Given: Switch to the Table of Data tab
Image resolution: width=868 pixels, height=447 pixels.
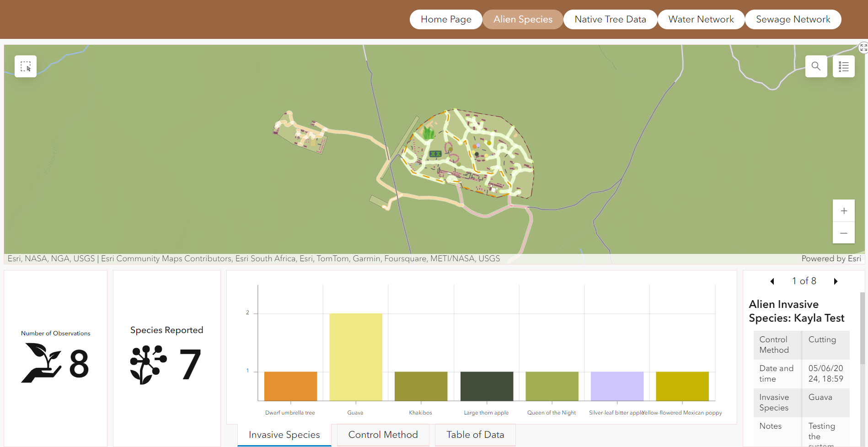Looking at the screenshot, I should coord(475,435).
